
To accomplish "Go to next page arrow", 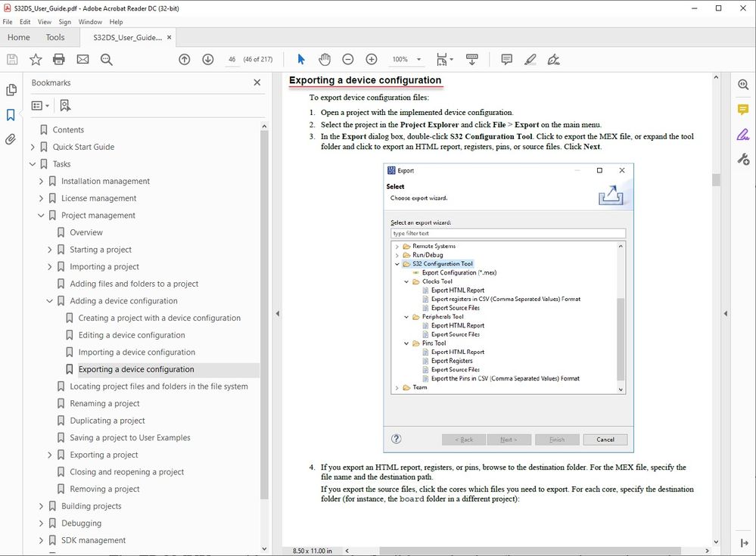I will (x=208, y=59).
